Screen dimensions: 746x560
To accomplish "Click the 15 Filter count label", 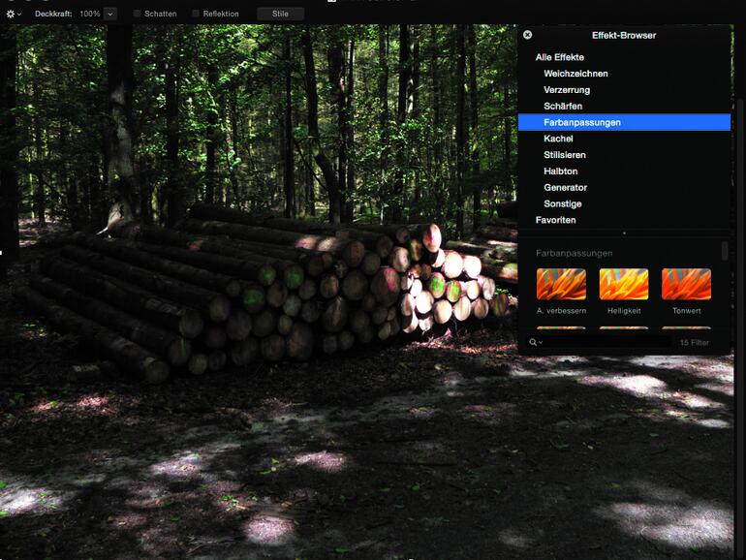I will (x=694, y=343).
